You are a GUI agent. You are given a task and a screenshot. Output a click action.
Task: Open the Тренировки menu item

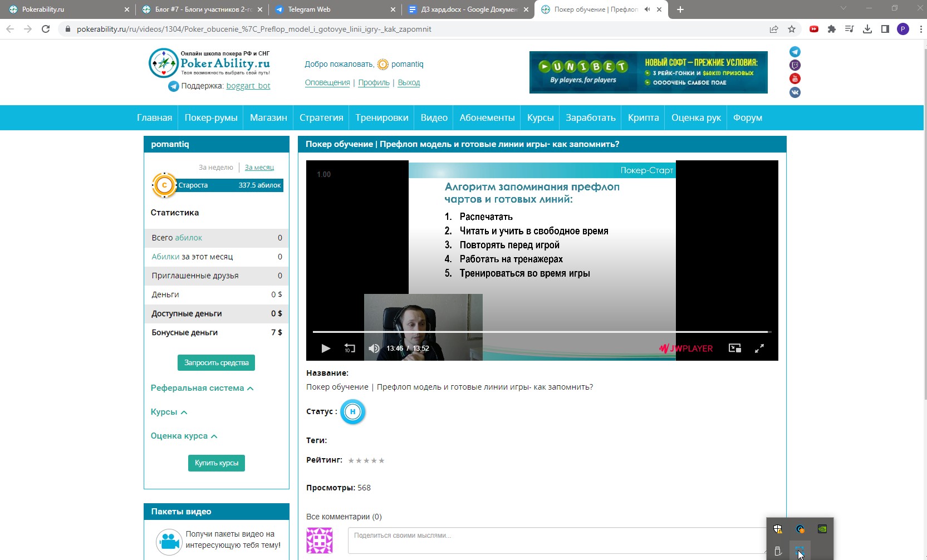382,117
